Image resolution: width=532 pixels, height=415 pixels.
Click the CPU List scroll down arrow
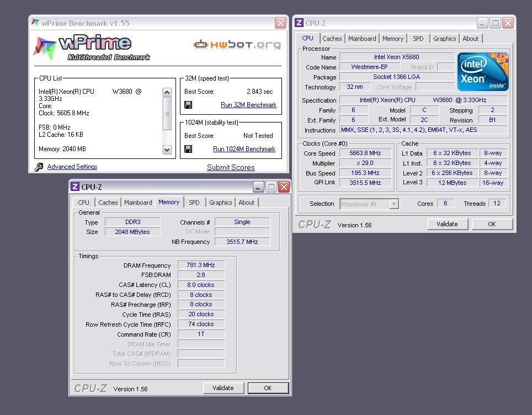[167, 150]
